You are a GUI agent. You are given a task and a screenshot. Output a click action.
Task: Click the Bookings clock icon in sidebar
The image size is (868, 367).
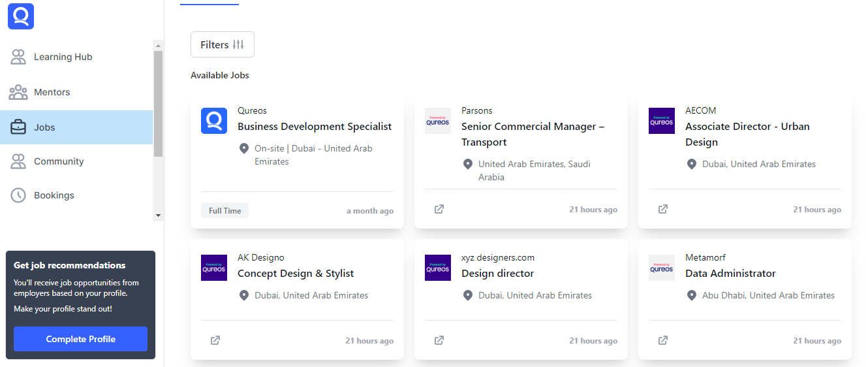click(18, 195)
